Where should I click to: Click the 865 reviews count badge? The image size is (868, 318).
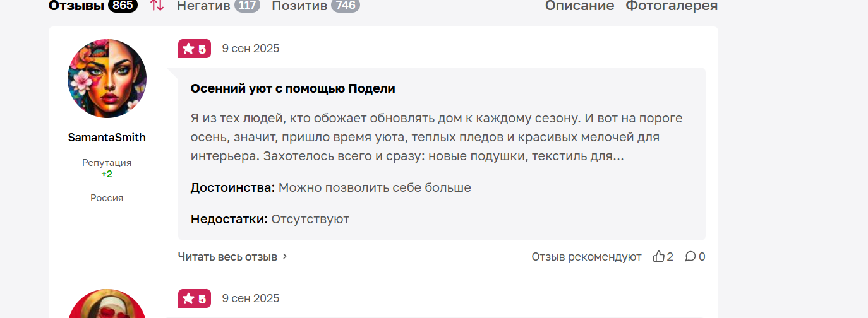[123, 6]
